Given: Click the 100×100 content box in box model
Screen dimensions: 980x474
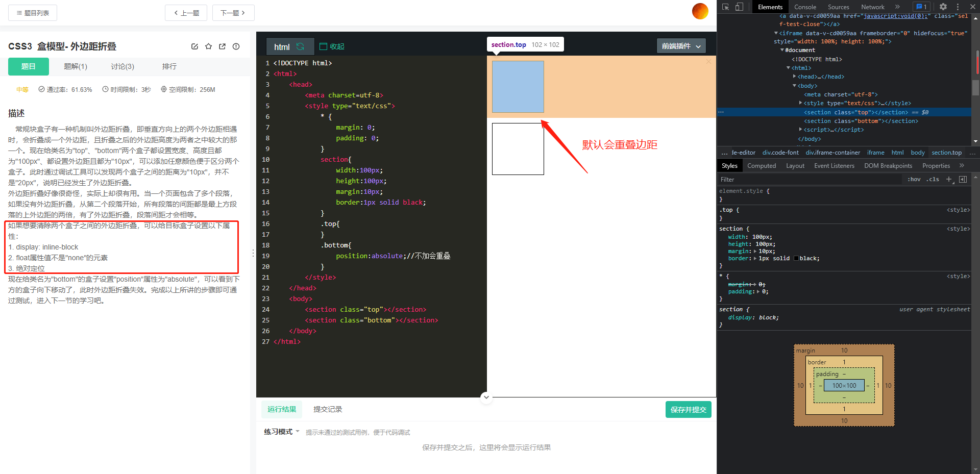Looking at the screenshot, I should [844, 386].
